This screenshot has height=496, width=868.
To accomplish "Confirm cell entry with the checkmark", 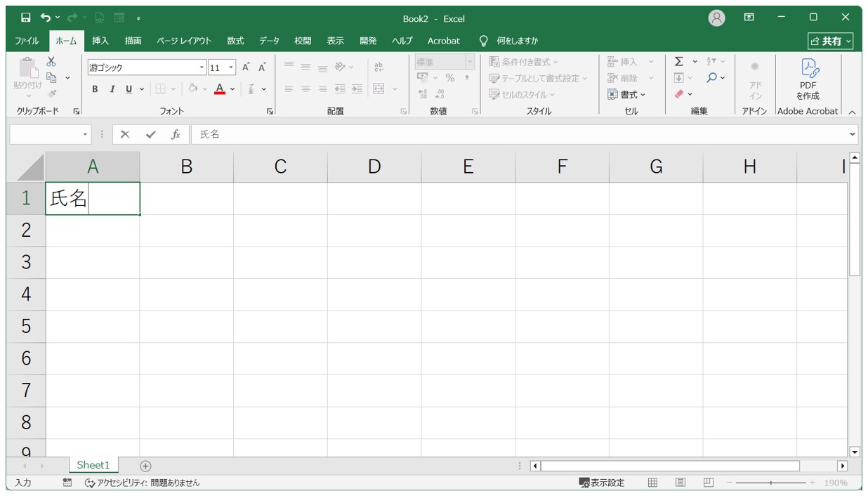I will [150, 134].
